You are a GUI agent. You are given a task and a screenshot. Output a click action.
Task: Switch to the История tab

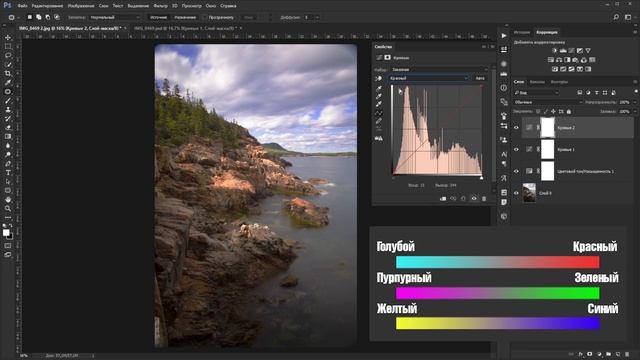522,32
